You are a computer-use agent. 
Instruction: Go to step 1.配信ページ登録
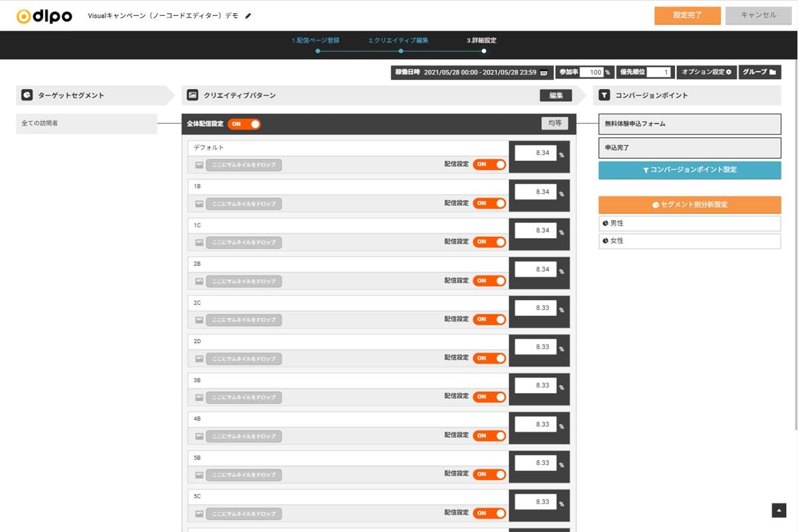pyautogui.click(x=315, y=41)
